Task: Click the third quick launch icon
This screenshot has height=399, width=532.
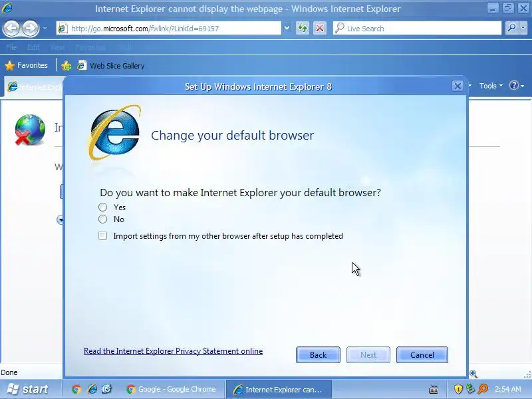Action: [x=106, y=389]
